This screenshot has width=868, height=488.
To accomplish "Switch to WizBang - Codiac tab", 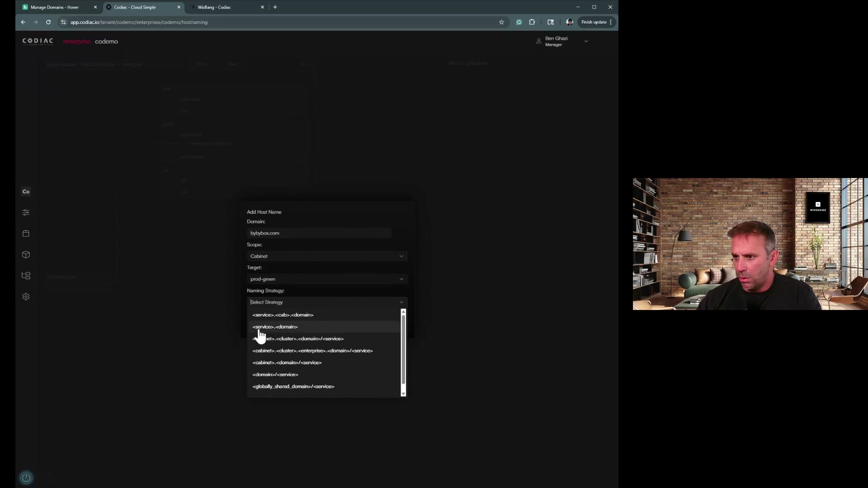I will tap(214, 7).
